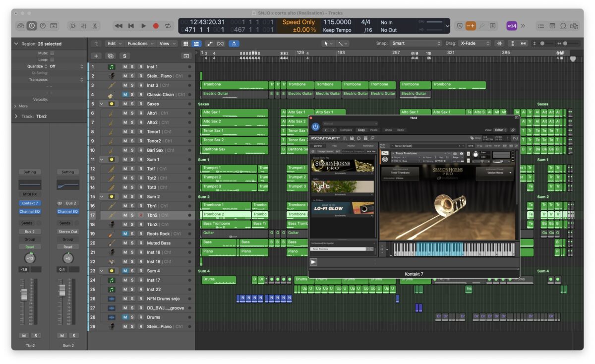Screen dimensions: 595x364
Task: Collapse the Region inspector disclosure triangle
Action: 16,44
